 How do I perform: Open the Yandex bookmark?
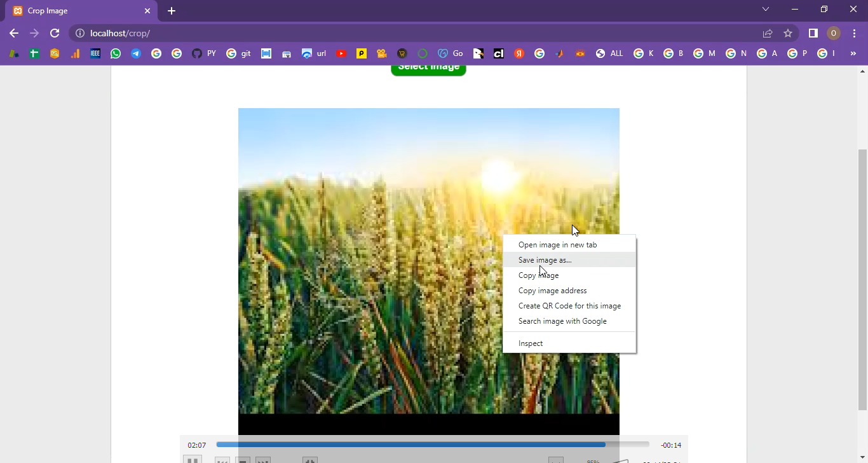click(x=519, y=53)
